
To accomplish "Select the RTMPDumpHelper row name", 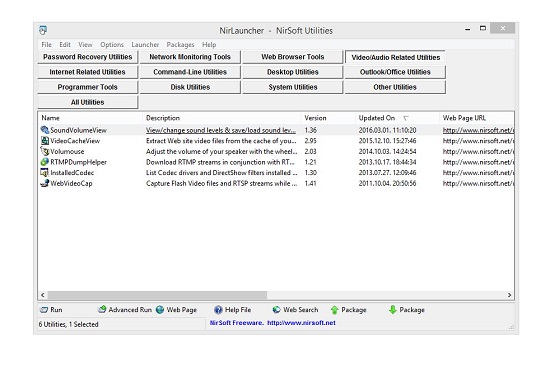I will (x=79, y=162).
